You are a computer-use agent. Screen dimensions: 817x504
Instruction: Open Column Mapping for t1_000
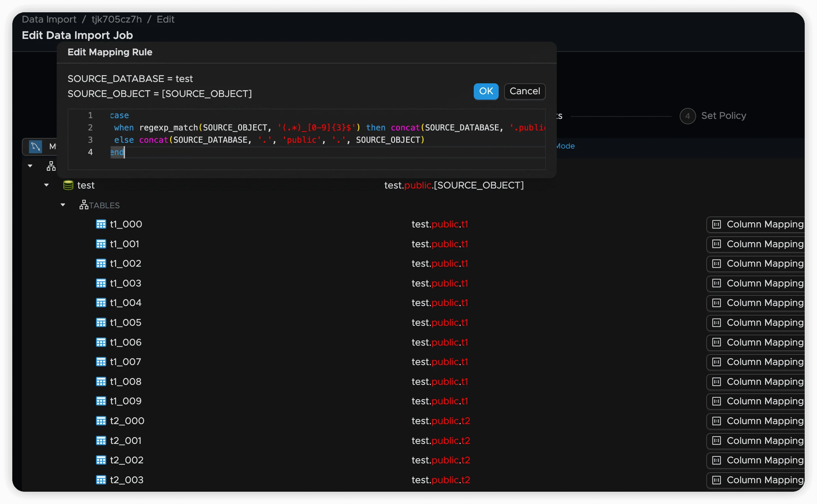(x=758, y=224)
